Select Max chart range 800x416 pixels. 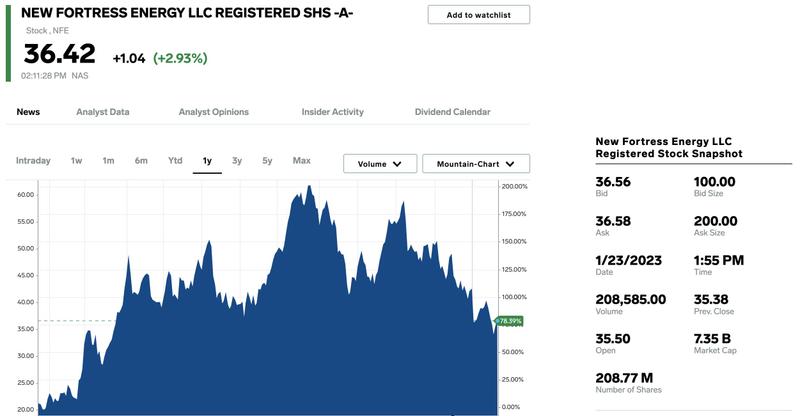[302, 161]
